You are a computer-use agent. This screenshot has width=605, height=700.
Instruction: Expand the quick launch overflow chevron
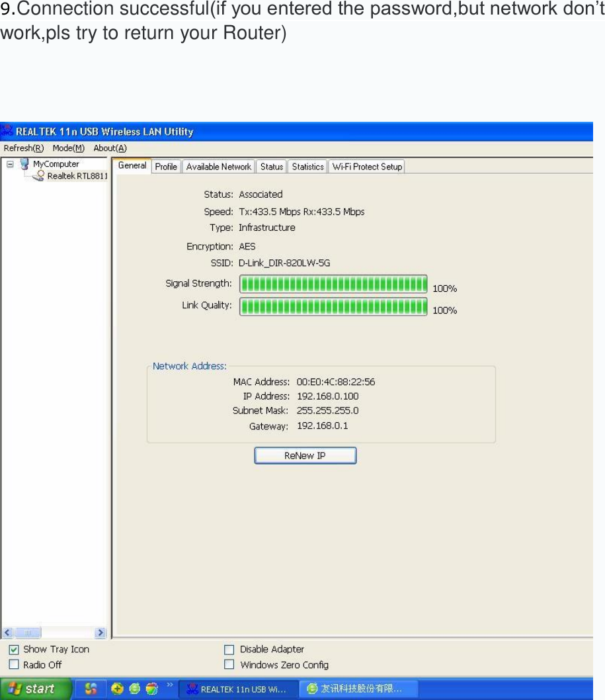tap(170, 684)
